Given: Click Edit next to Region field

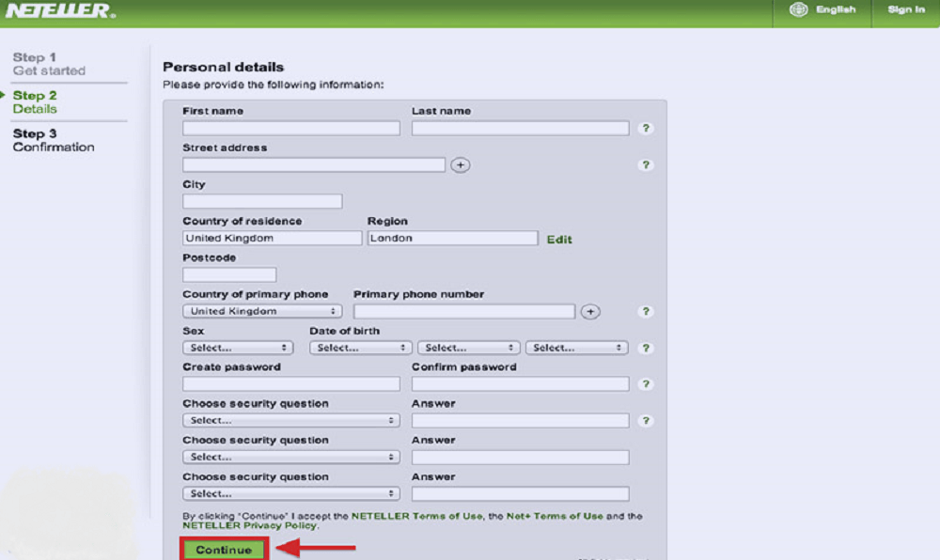Looking at the screenshot, I should click(559, 240).
